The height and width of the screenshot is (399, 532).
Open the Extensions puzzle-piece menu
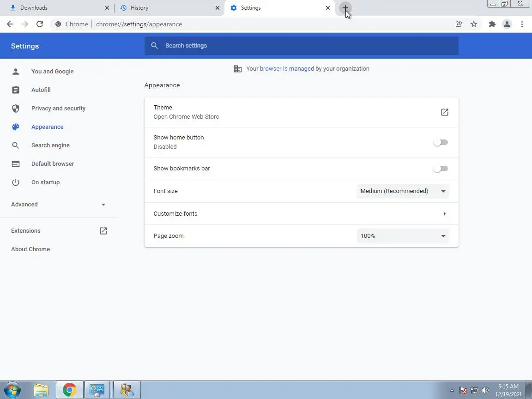click(x=492, y=24)
